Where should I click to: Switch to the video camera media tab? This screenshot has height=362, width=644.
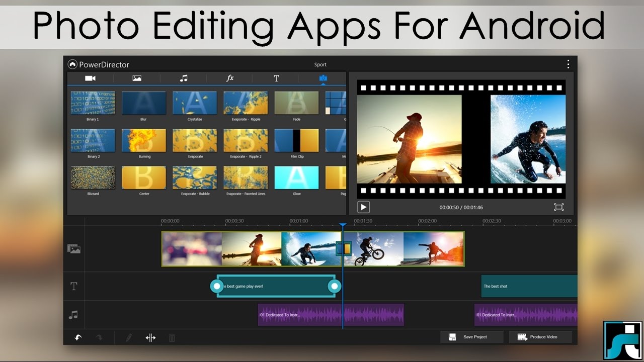(x=90, y=78)
